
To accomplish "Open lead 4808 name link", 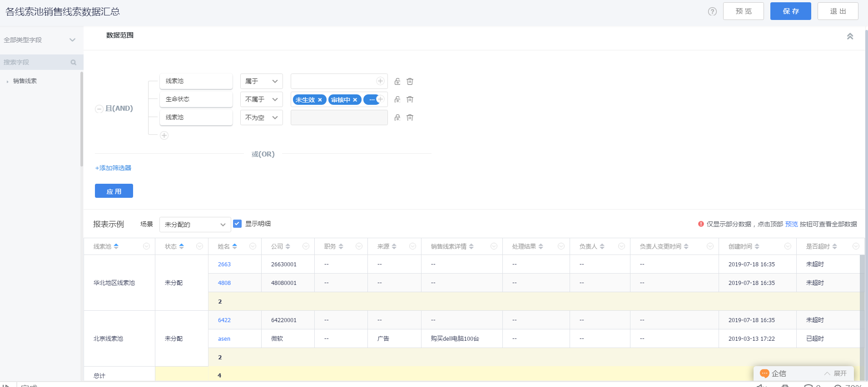I will coord(224,283).
